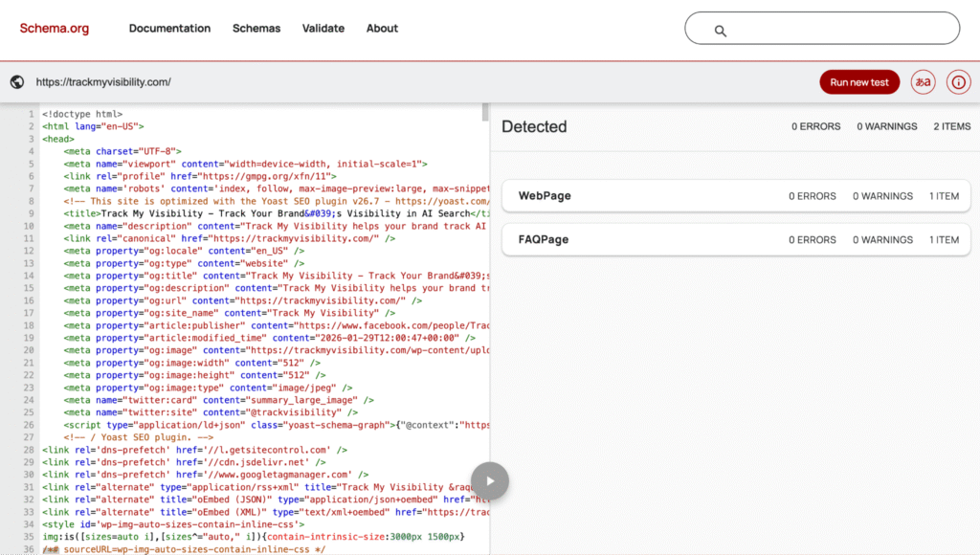Click the Detected 0 ERRORS summary
The height and width of the screenshot is (555, 980).
tap(815, 126)
